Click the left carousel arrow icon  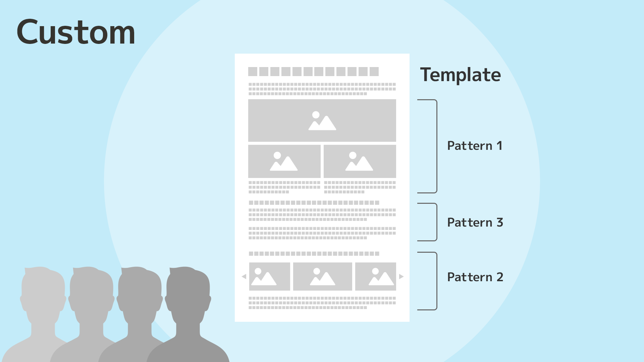click(244, 276)
